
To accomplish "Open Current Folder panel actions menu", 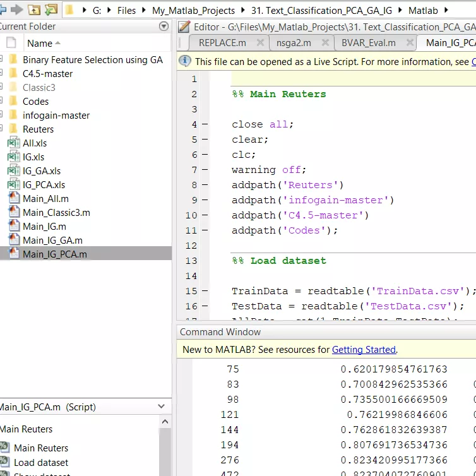I will point(164,27).
